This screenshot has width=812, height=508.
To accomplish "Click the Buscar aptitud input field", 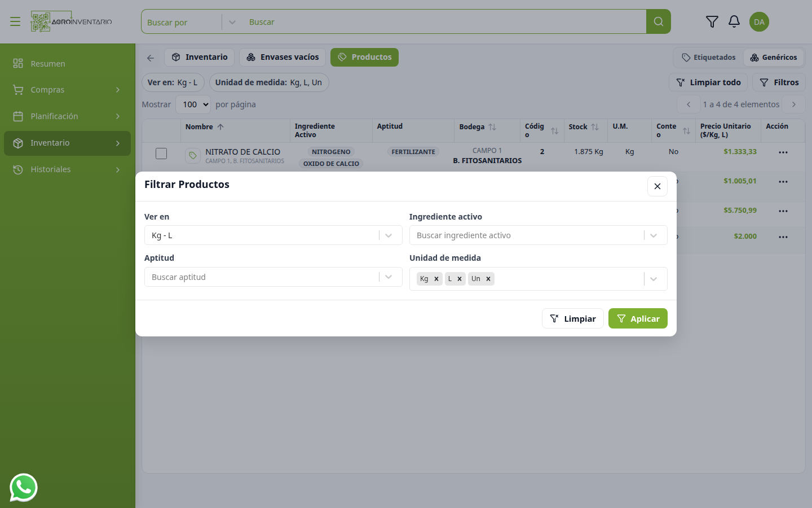I will 262,277.
